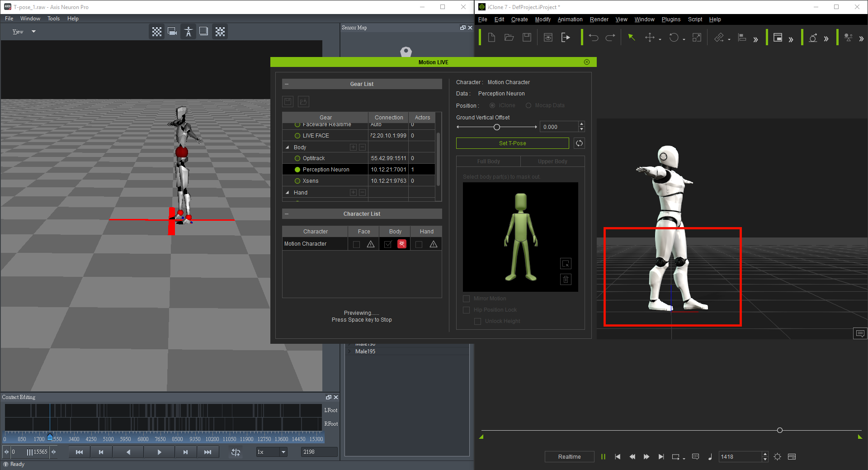Select iClone position radio button
This screenshot has width=868, height=470.
(x=492, y=105)
